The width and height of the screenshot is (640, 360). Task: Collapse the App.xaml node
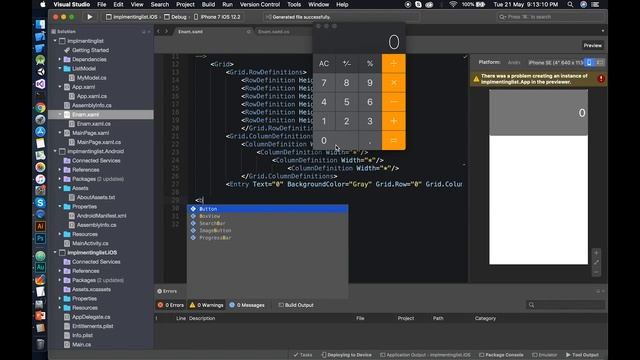(60, 87)
